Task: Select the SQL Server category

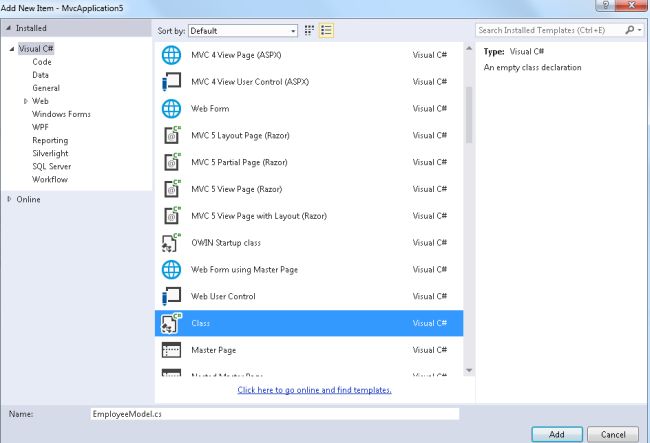Action: (x=51, y=166)
